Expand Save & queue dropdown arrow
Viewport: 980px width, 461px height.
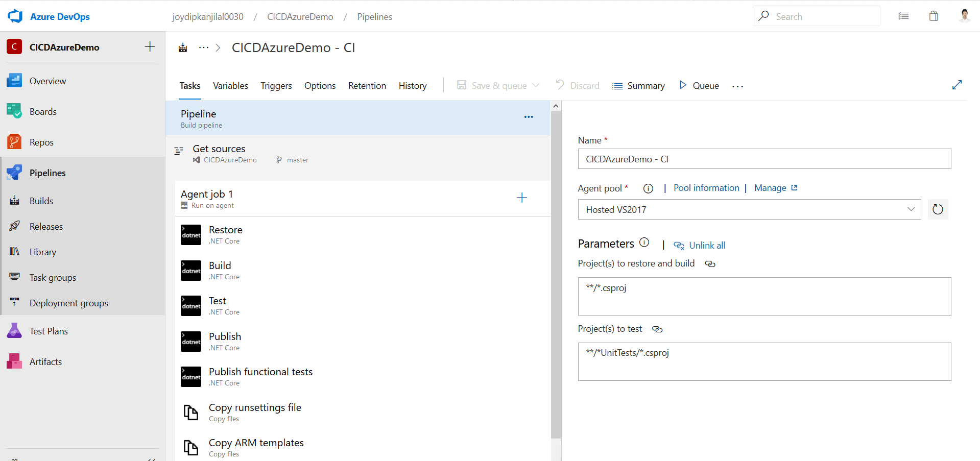tap(536, 85)
